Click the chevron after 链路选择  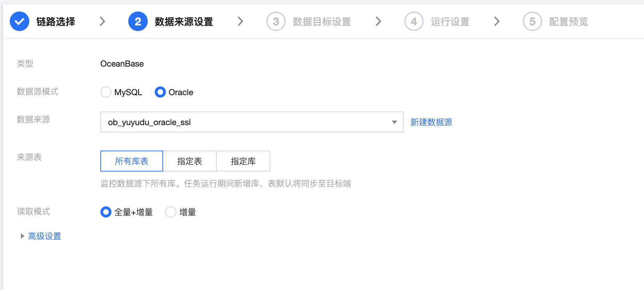(x=102, y=22)
